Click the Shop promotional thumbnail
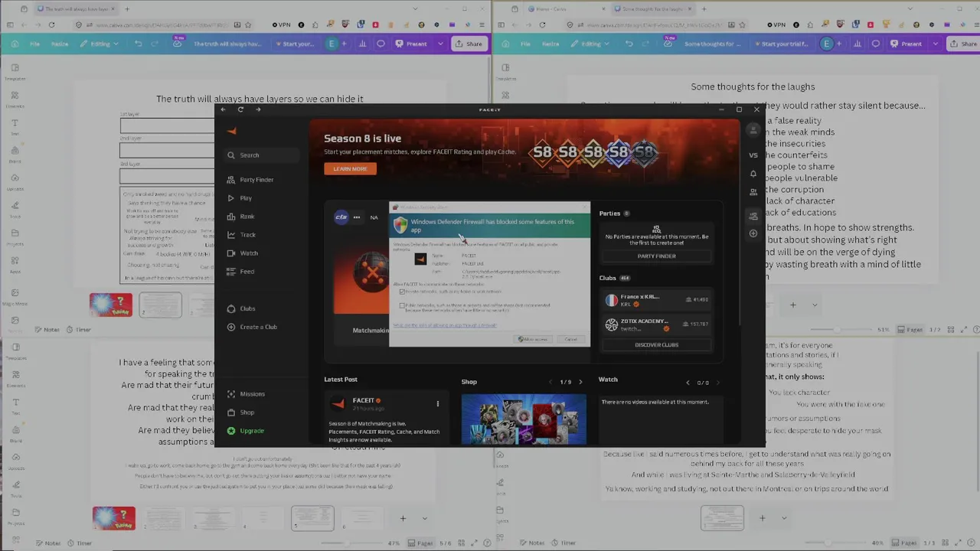980x551 pixels. tap(524, 419)
